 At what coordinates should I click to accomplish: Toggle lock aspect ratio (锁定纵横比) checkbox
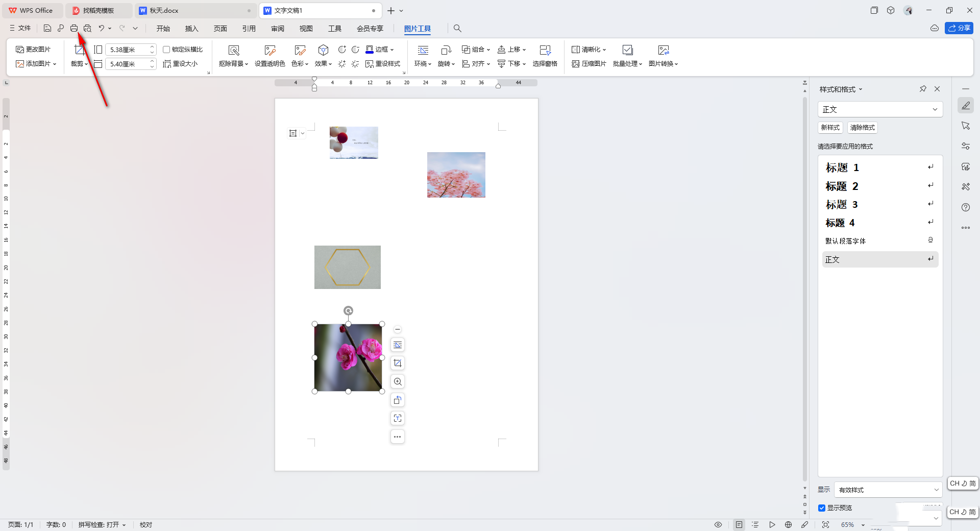click(166, 50)
